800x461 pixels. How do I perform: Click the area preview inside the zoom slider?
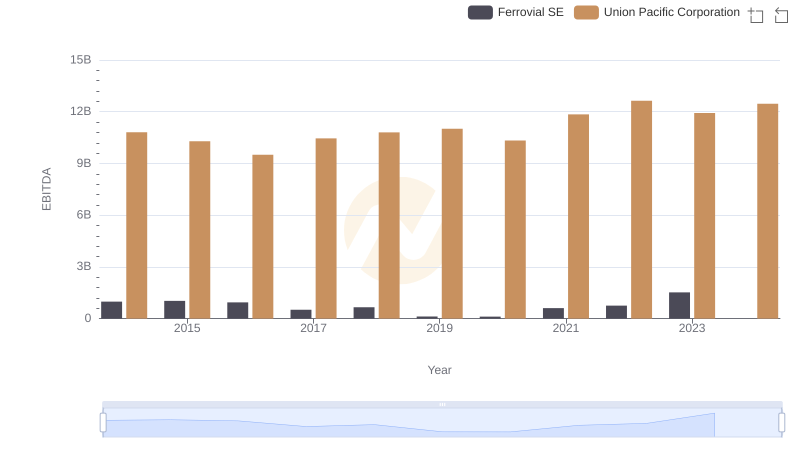(x=442, y=423)
